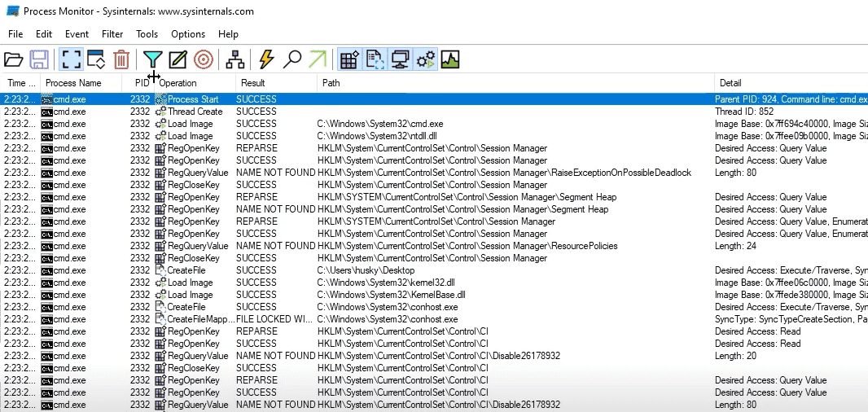
Task: Click detail Thread ID: 852
Action: [744, 112]
